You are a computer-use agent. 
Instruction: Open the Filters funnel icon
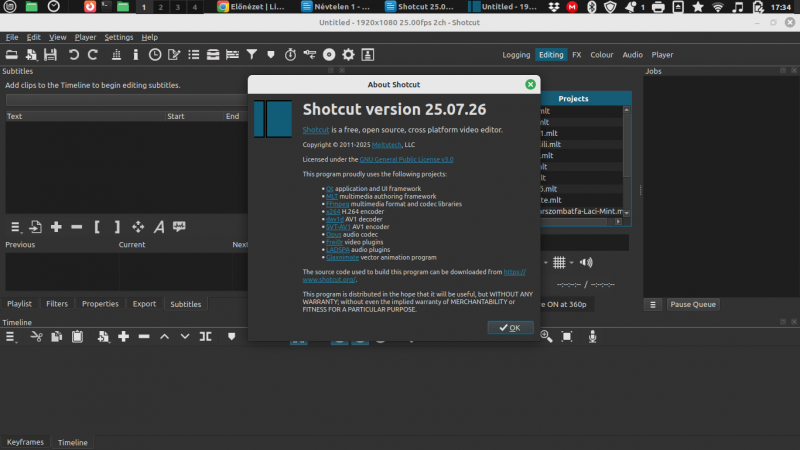pos(252,55)
